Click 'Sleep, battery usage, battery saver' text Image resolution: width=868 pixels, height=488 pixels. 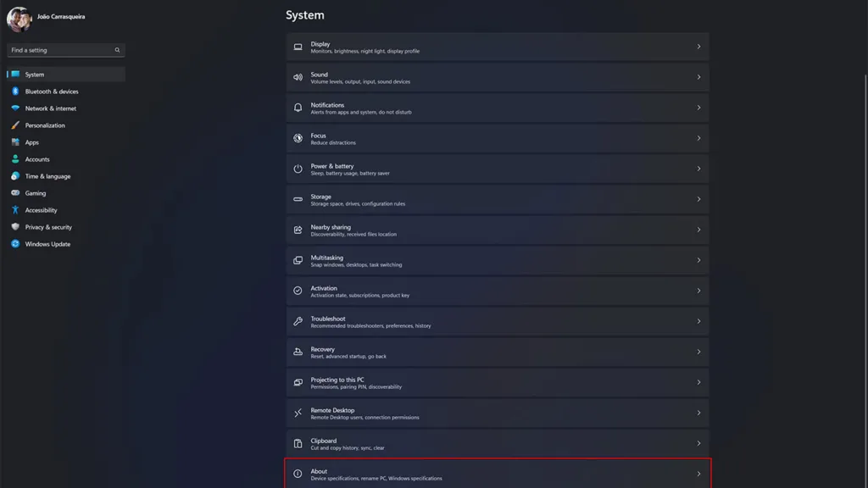click(x=350, y=173)
